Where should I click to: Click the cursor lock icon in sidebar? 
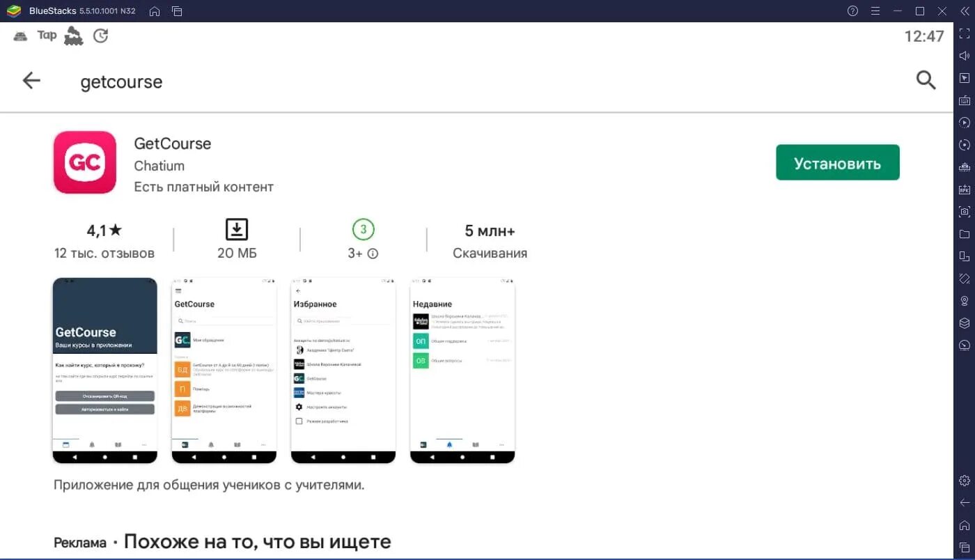tap(965, 78)
